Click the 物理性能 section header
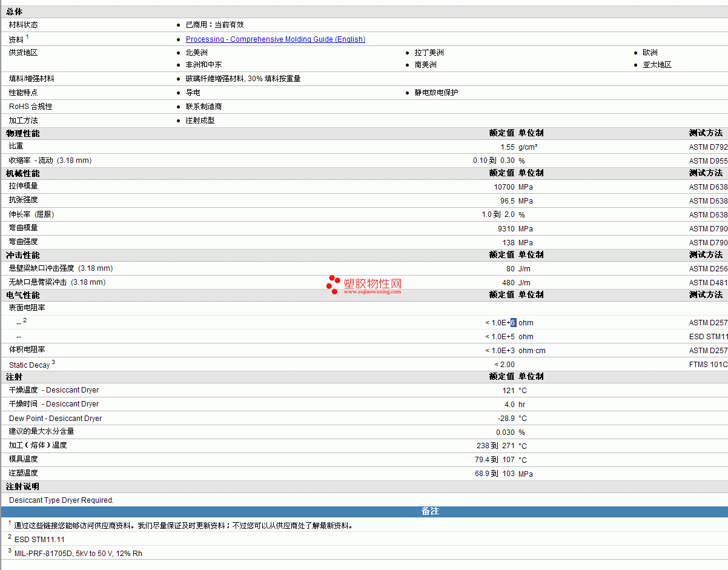Screen dimensions: 728x570 click(23, 133)
